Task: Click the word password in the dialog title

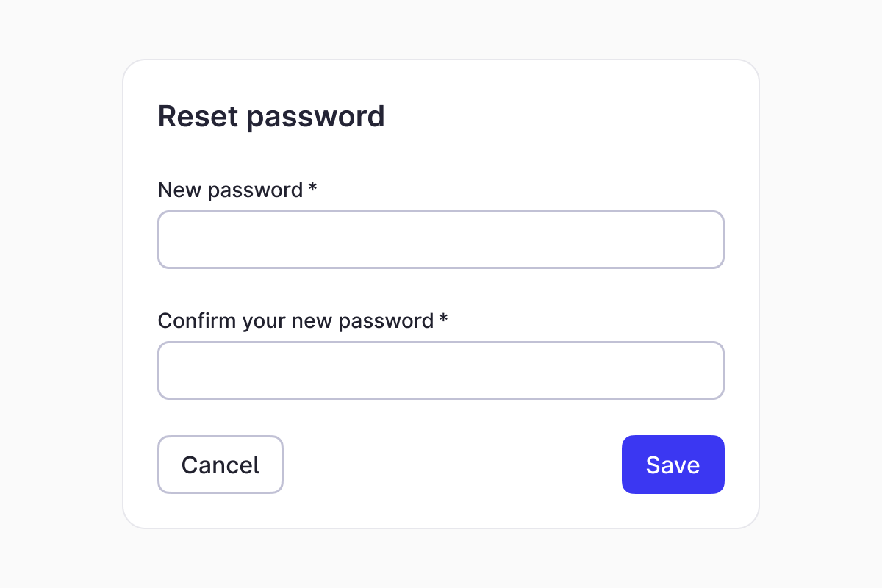Action: [x=315, y=117]
